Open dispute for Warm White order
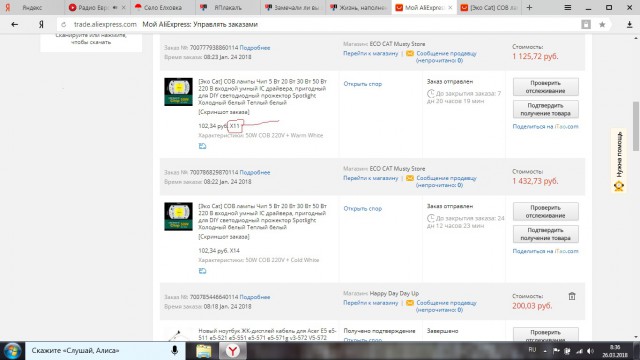Screen dimensions: 640x360 (x=362, y=84)
